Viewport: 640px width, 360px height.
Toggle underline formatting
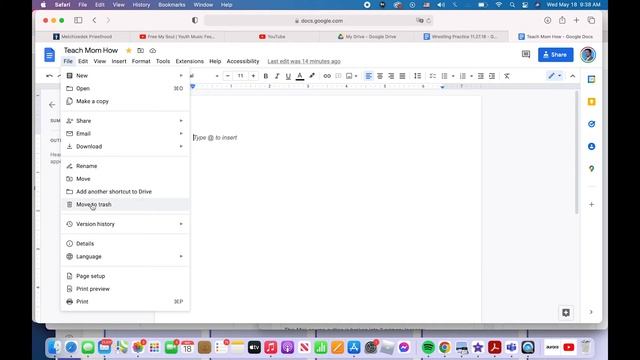pyautogui.click(x=288, y=76)
